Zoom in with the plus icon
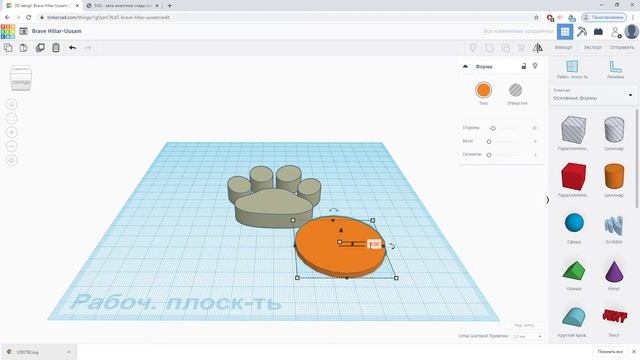Image resolution: width=640 pixels, height=360 pixels. (x=11, y=132)
